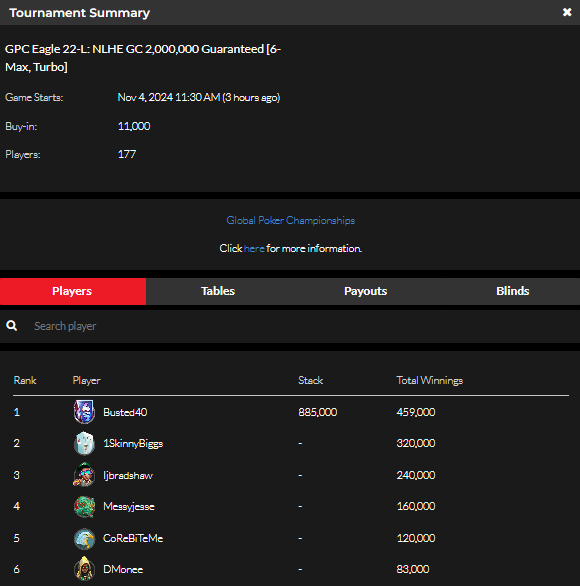Click the players count 177

(127, 154)
